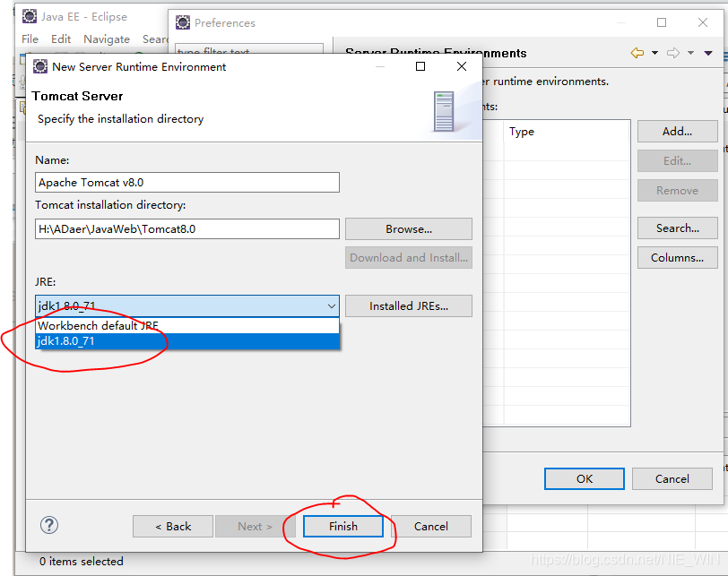This screenshot has height=576, width=728.
Task: Click the Download and Install button
Action: click(409, 258)
